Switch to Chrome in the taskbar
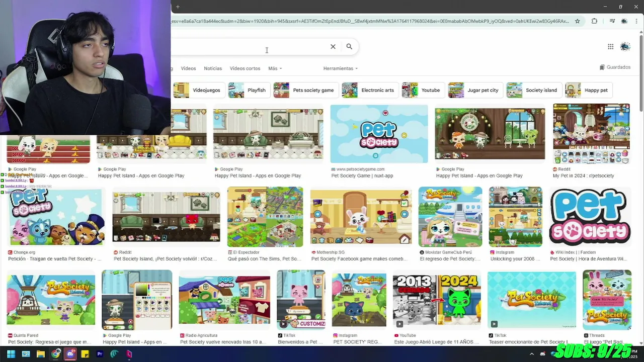The width and height of the screenshot is (644, 362). 55,354
